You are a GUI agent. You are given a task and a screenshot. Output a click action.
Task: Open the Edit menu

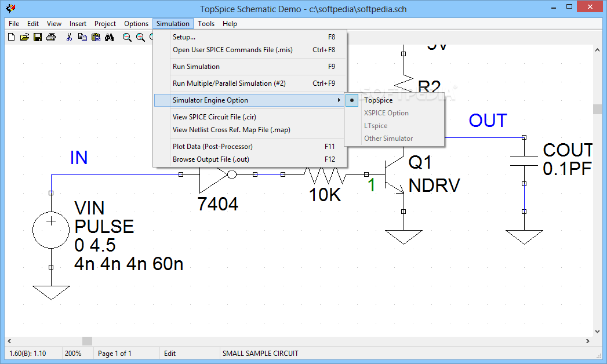click(33, 24)
